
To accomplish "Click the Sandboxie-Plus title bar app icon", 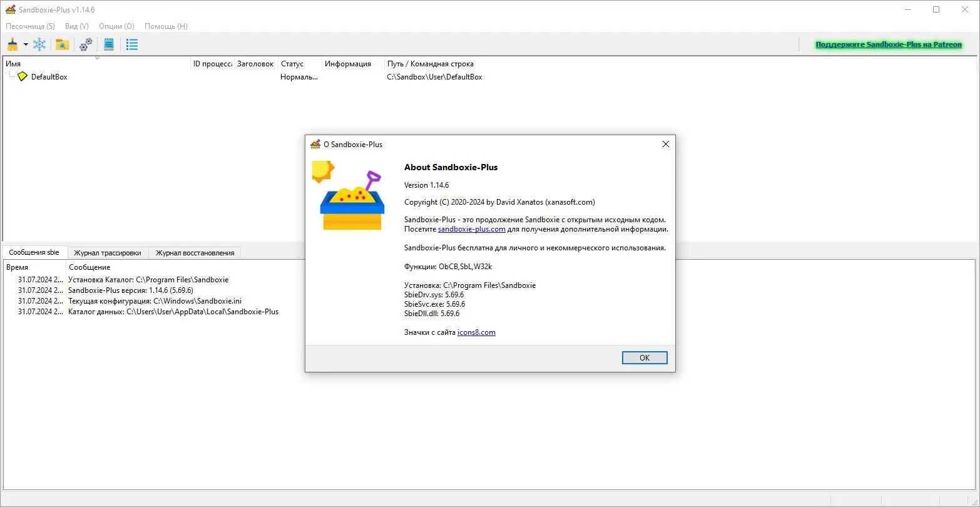I will click(x=10, y=10).
